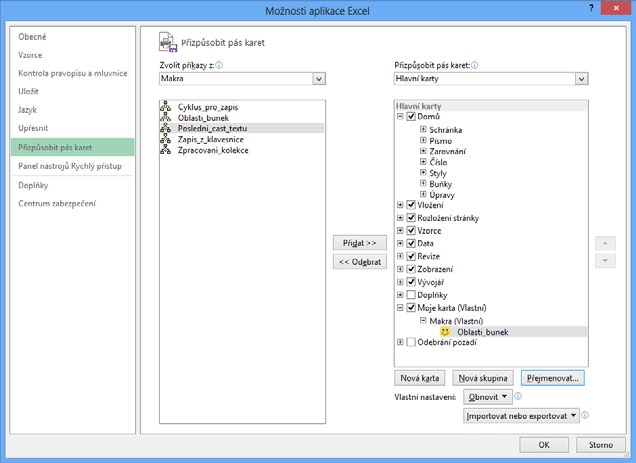Expand the Úpravy group
Screen dimensions: 636x463
coord(423,194)
